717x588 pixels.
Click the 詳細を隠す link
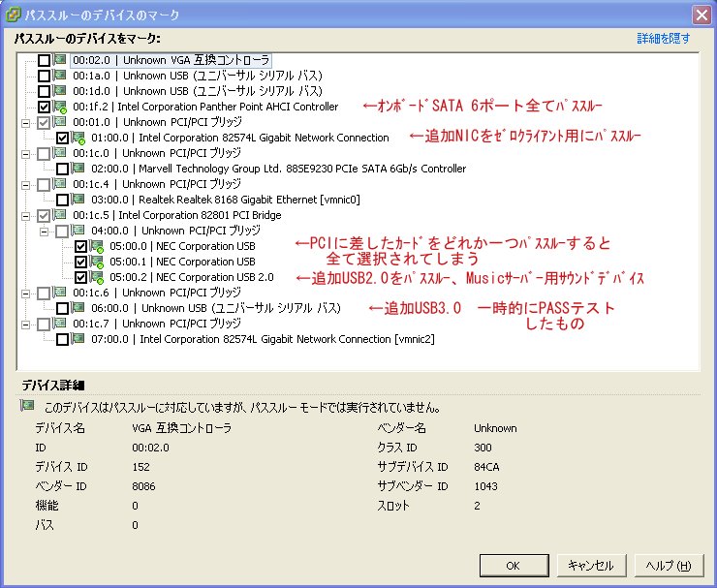point(663,38)
